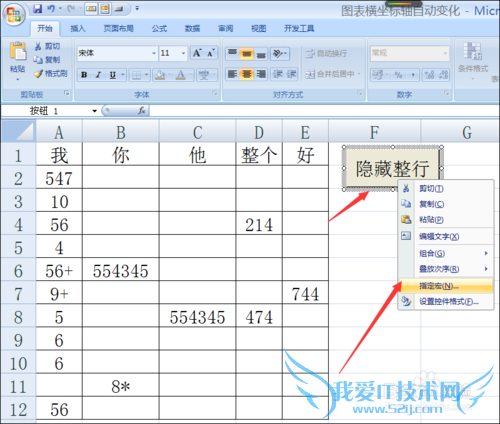Decrease the indent
The image size is (500, 424).
click(x=277, y=74)
